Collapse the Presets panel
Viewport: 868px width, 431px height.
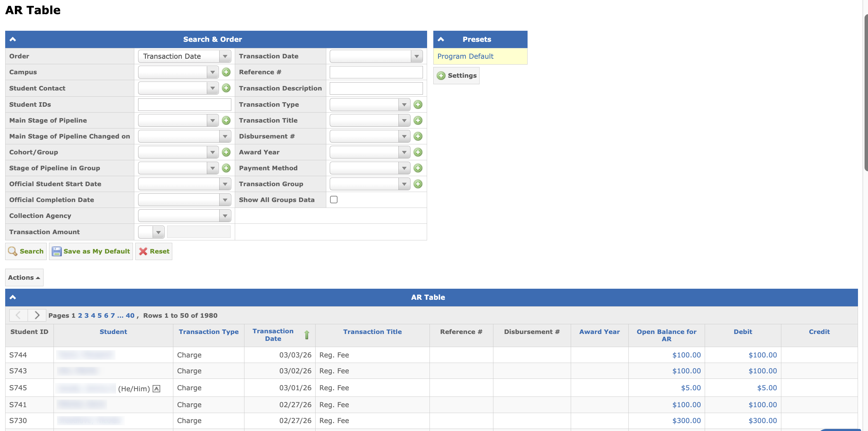(441, 39)
